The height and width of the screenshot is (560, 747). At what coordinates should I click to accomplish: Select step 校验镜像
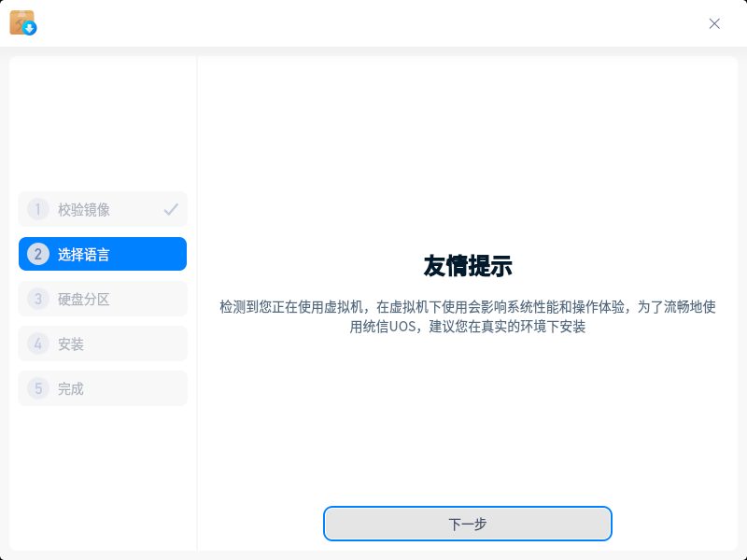tap(103, 209)
